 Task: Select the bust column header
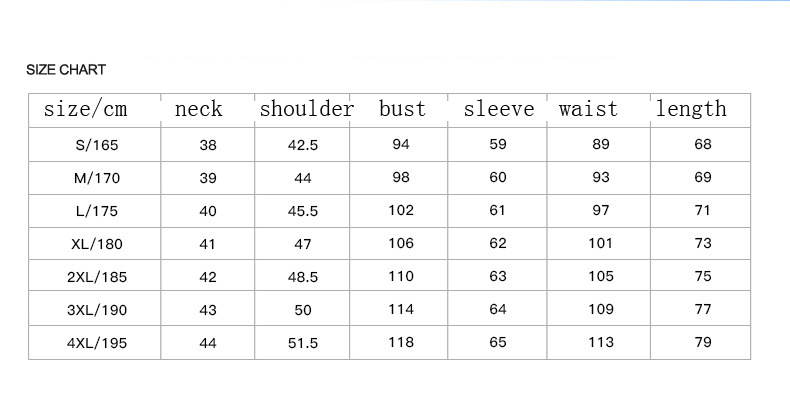[x=402, y=109]
